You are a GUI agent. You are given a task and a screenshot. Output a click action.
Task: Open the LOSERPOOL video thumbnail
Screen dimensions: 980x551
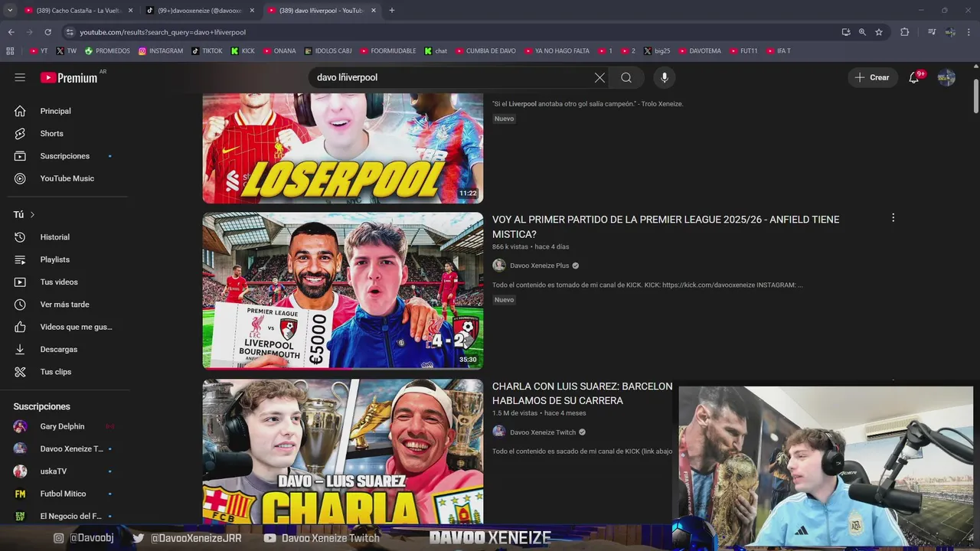(343, 148)
